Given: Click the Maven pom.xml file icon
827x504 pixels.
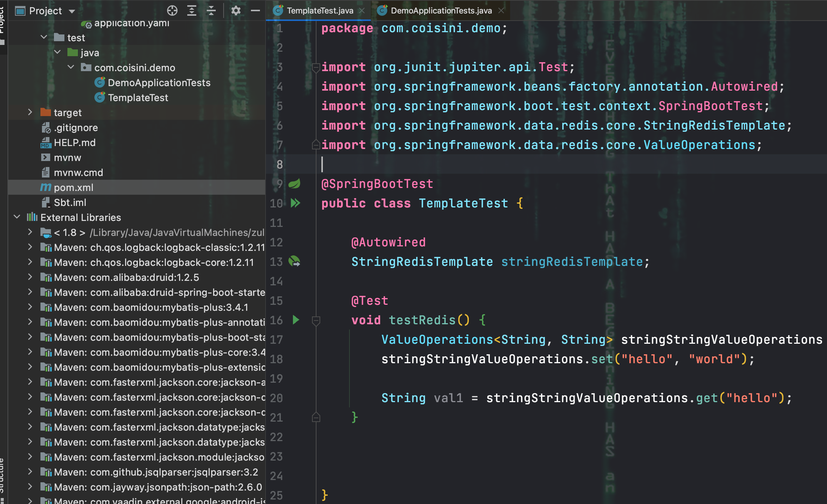Looking at the screenshot, I should [46, 187].
